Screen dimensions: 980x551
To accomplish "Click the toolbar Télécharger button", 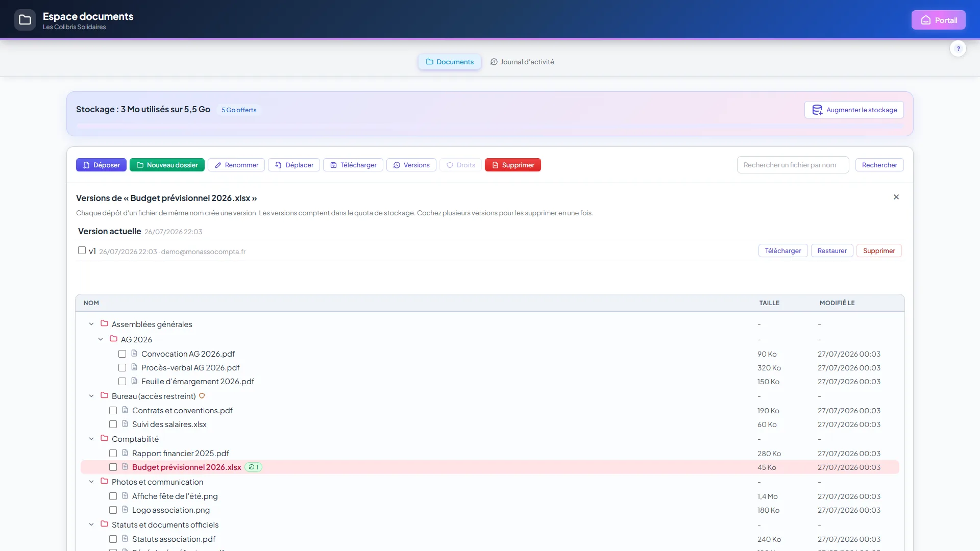I will [x=353, y=165].
